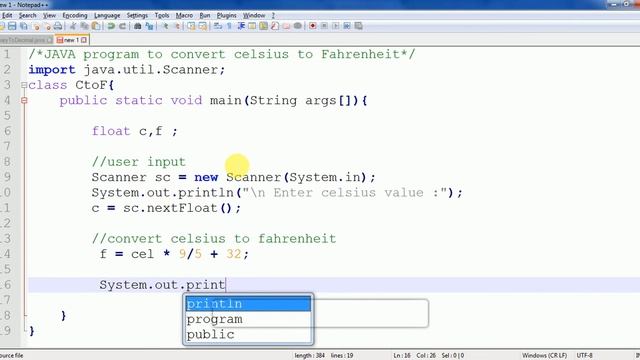Open the Function List icon
This screenshot has width=640, height=360.
[x=275, y=26]
